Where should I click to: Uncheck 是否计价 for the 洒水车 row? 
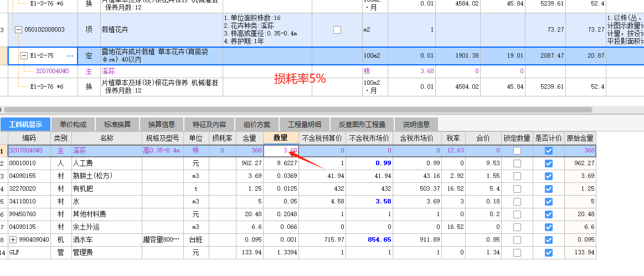click(548, 240)
